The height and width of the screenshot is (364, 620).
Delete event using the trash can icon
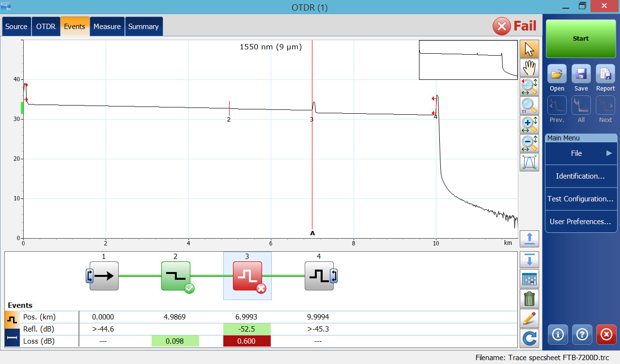point(529,299)
